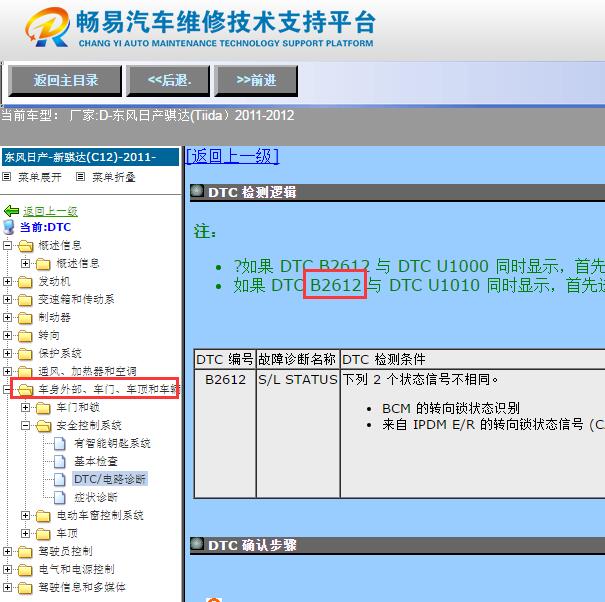Click the 车顶 folder icon

[x=43, y=534]
